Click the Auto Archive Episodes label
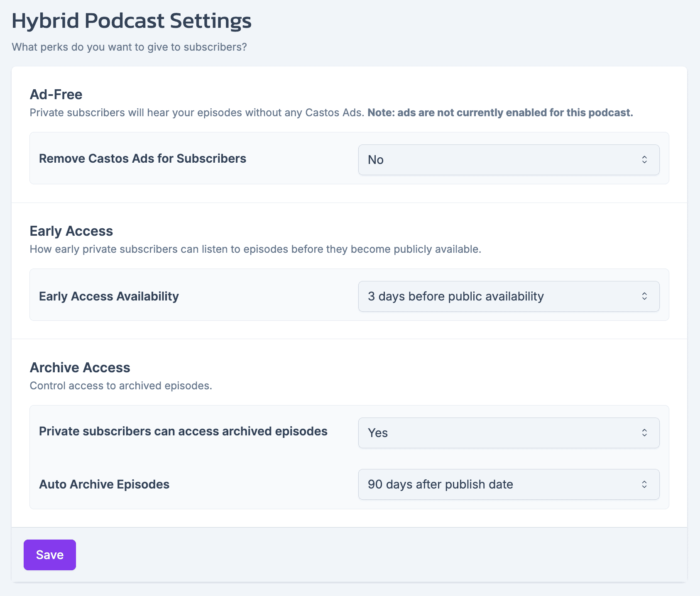The height and width of the screenshot is (596, 700). 104,484
